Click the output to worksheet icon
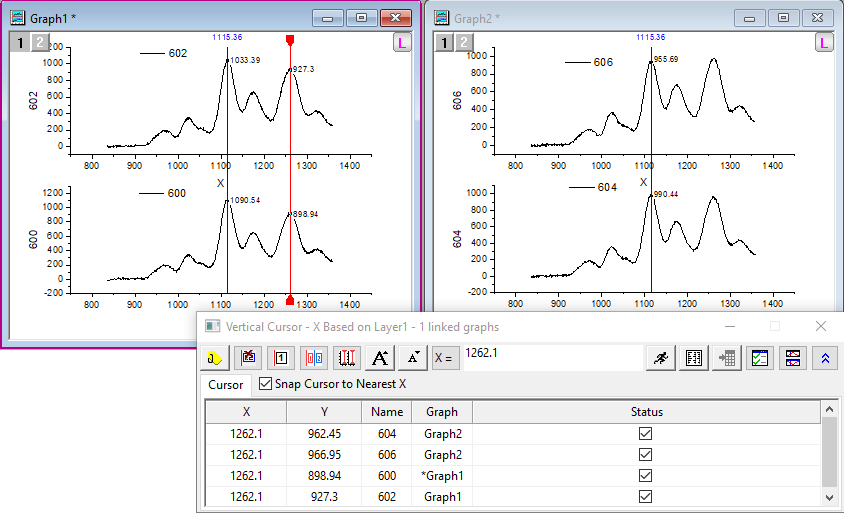844x513 pixels. [725, 358]
